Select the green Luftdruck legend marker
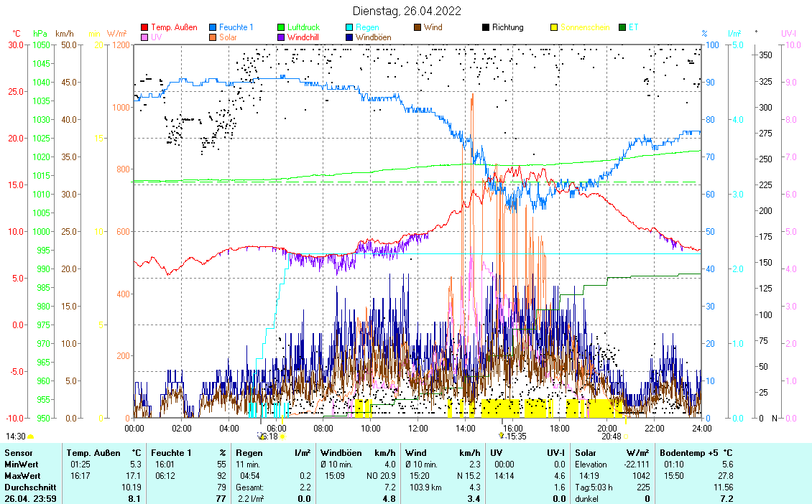 click(x=282, y=27)
